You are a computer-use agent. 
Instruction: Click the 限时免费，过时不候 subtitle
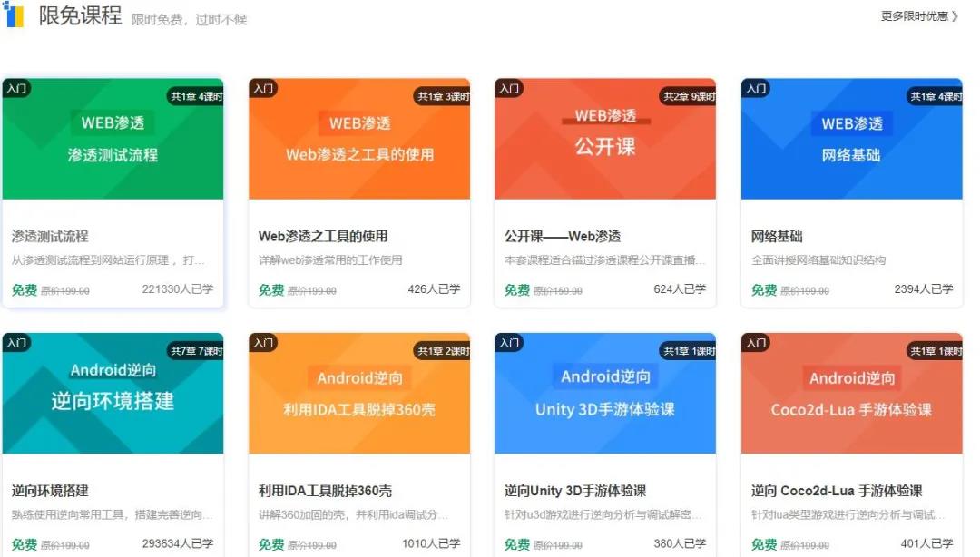[x=189, y=19]
